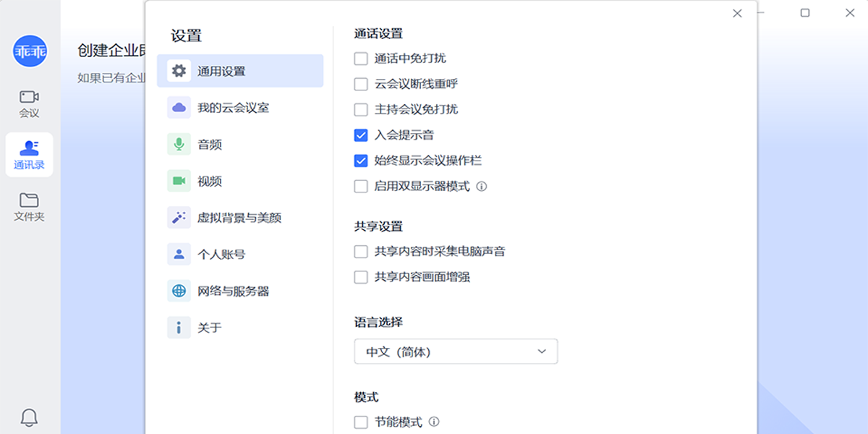Click the language dropdown chevron arrow
Image resolution: width=868 pixels, height=434 pixels.
tap(542, 352)
